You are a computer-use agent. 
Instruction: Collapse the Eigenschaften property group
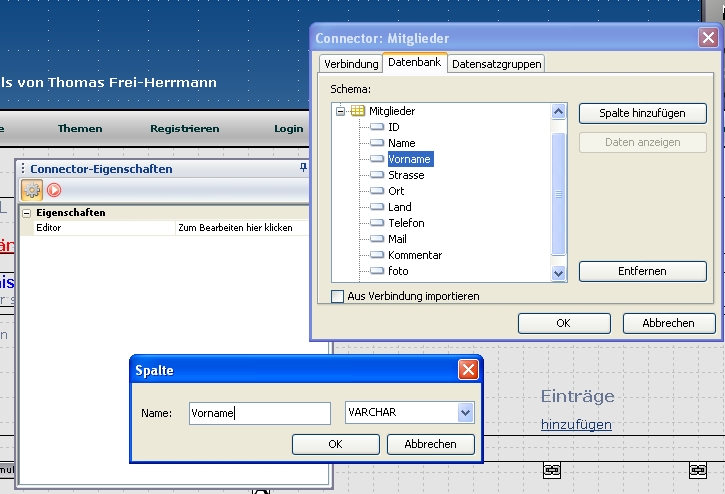[x=26, y=213]
